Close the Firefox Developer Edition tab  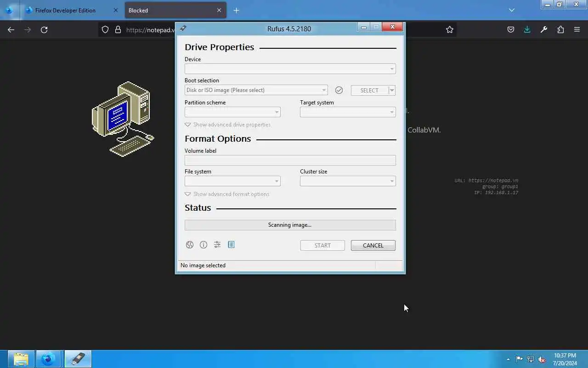click(116, 10)
